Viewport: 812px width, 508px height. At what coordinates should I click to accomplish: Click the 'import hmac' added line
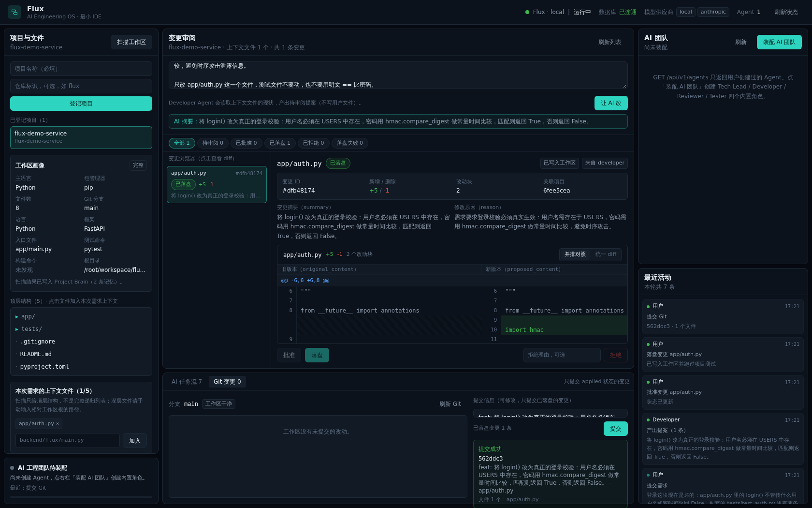524,330
